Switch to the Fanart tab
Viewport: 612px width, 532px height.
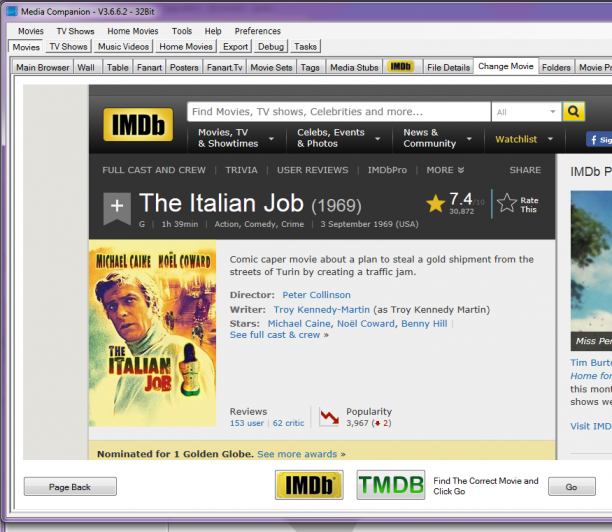149,67
